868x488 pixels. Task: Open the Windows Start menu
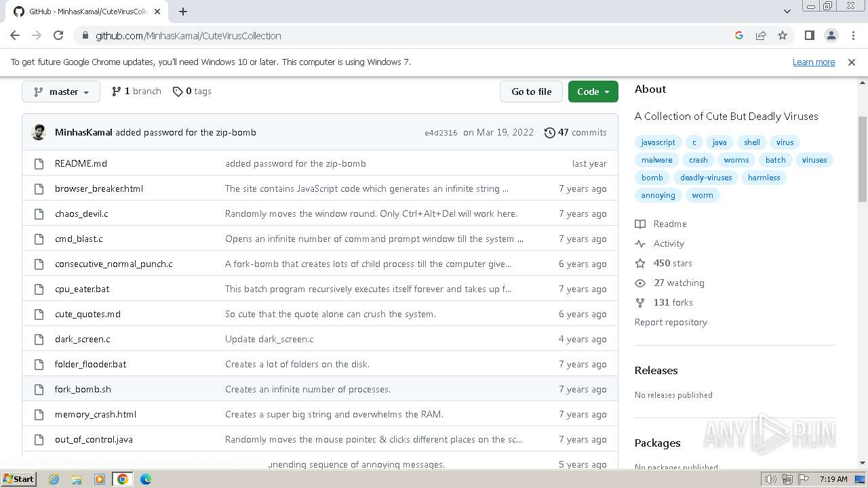pyautogui.click(x=19, y=479)
